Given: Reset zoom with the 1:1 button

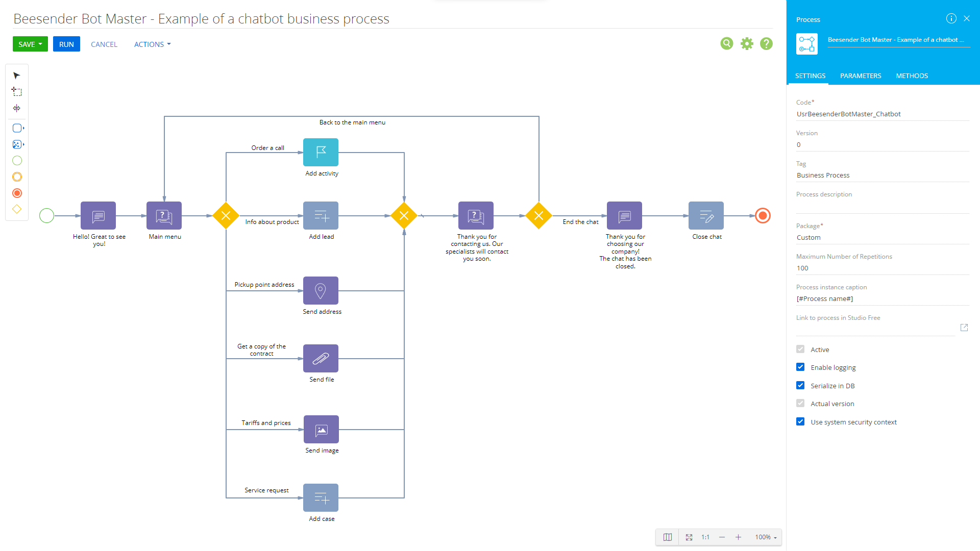Looking at the screenshot, I should point(705,537).
